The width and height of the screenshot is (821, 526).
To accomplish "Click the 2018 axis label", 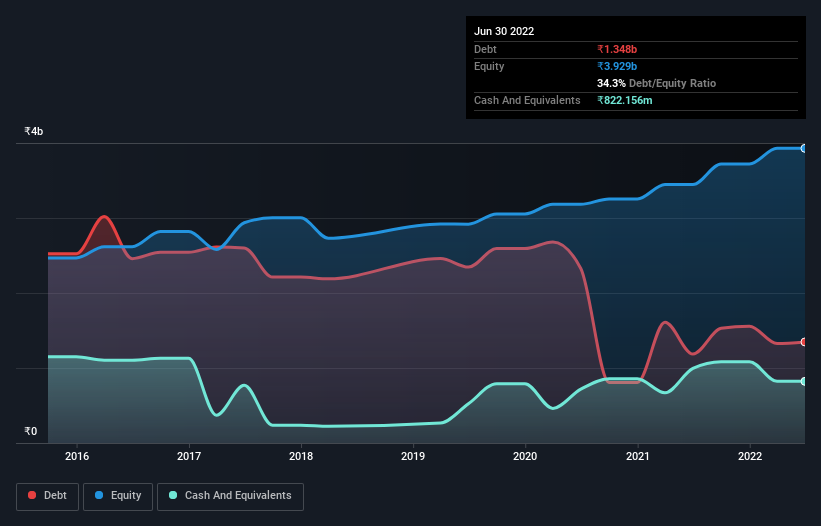I will 301,456.
